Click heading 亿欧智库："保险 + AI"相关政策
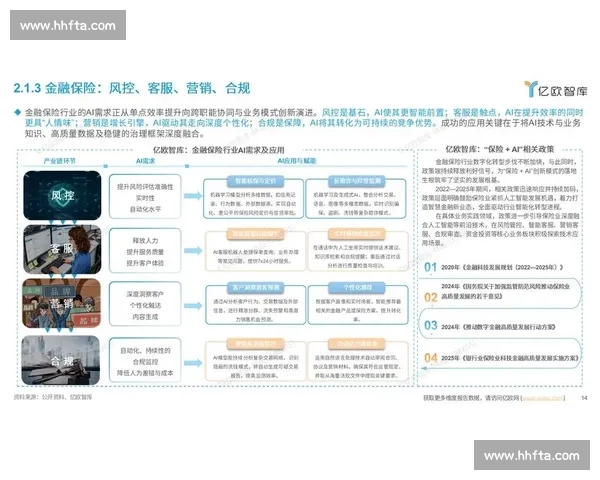 (x=500, y=149)
